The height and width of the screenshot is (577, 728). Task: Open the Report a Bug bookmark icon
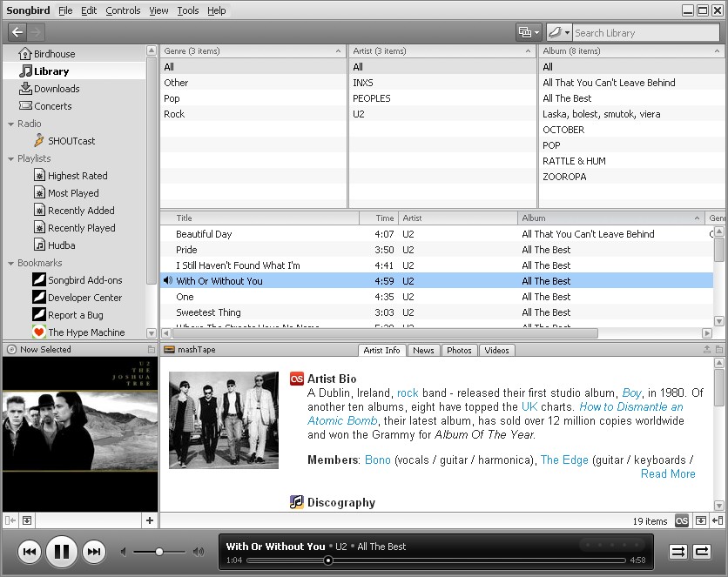point(39,314)
